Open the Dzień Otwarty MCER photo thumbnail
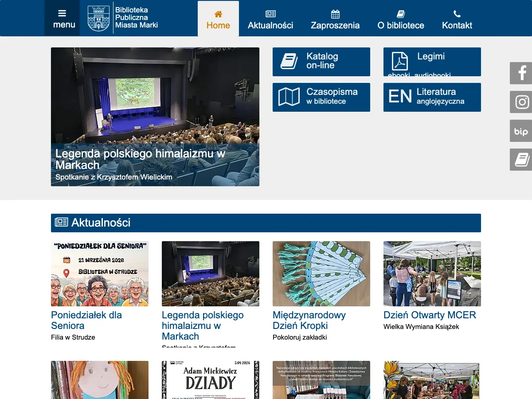 [432, 274]
